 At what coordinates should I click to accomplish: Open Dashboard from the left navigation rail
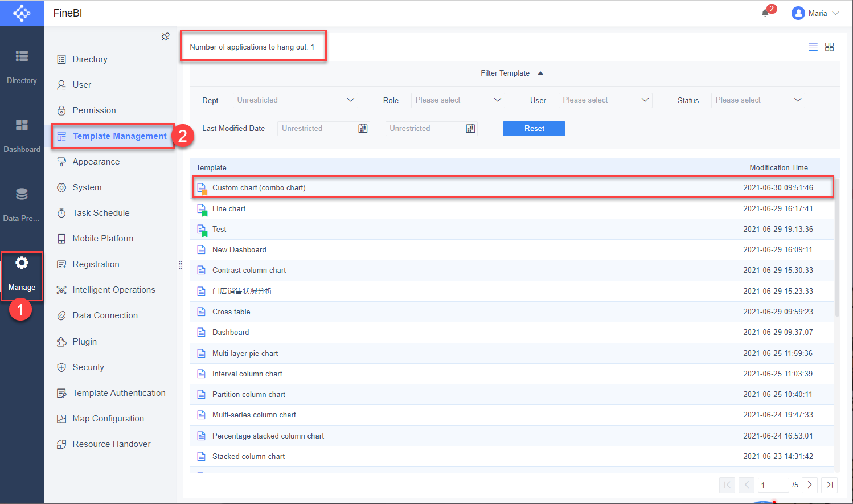coord(22,134)
